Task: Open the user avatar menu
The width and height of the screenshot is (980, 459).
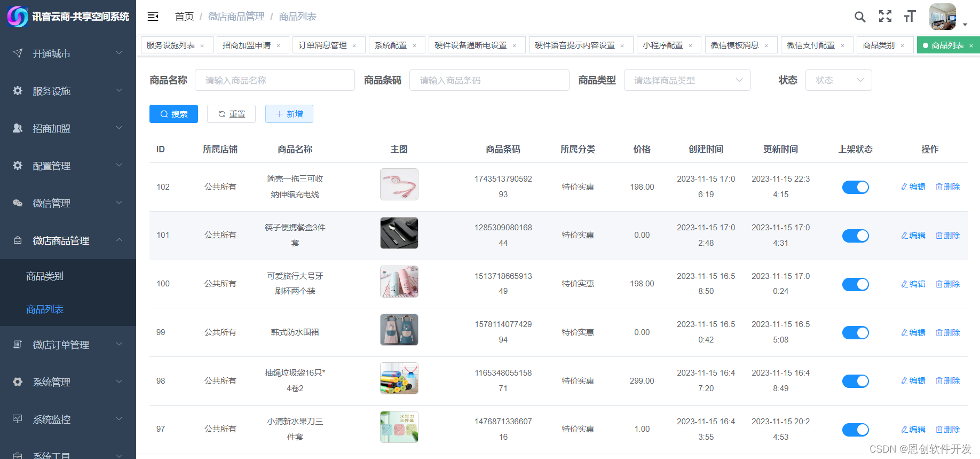Action: coord(943,17)
